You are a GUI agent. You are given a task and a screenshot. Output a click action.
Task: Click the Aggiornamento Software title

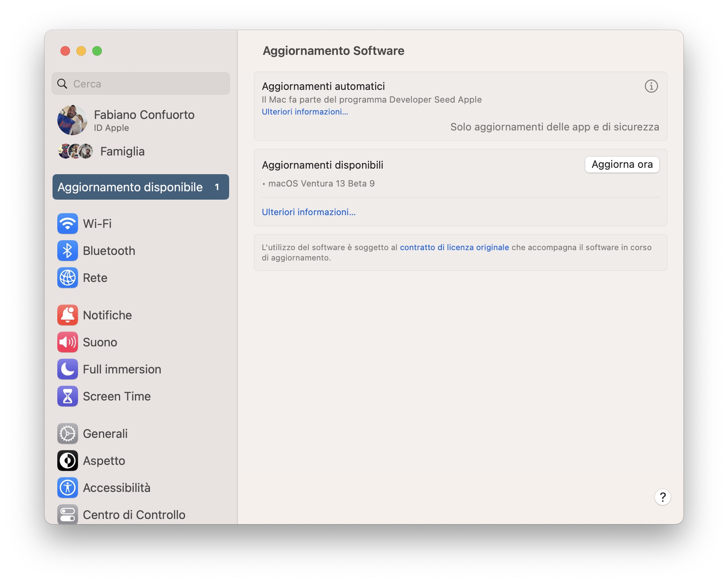tap(333, 51)
